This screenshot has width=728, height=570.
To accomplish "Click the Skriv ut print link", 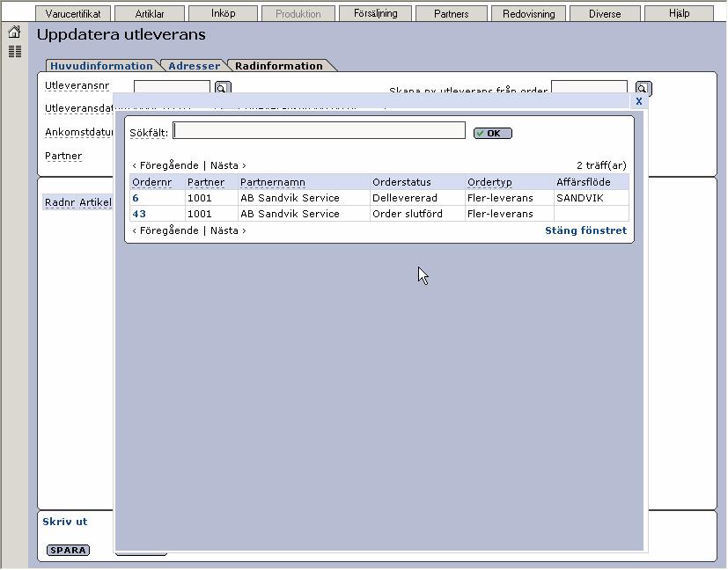I will [65, 522].
